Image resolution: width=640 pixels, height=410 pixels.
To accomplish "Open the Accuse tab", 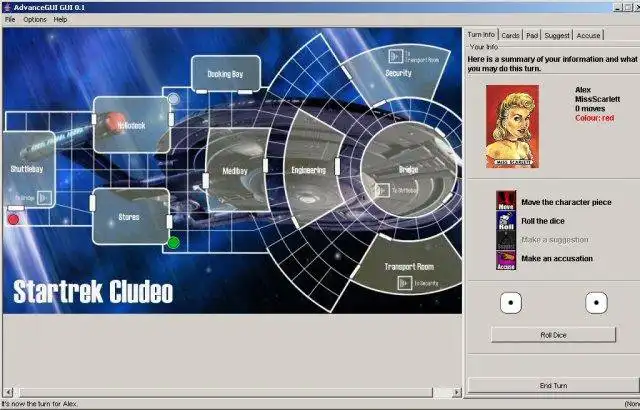I will 588,35.
